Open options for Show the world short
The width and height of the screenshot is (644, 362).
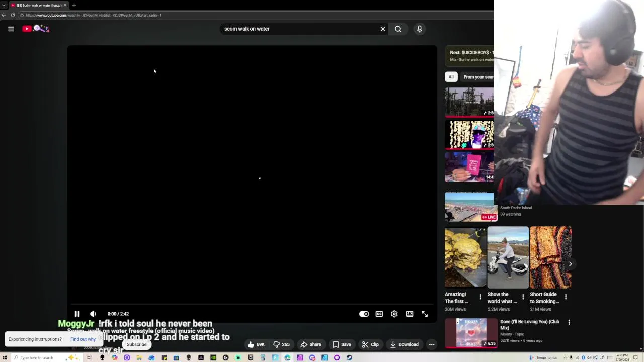pos(523,297)
